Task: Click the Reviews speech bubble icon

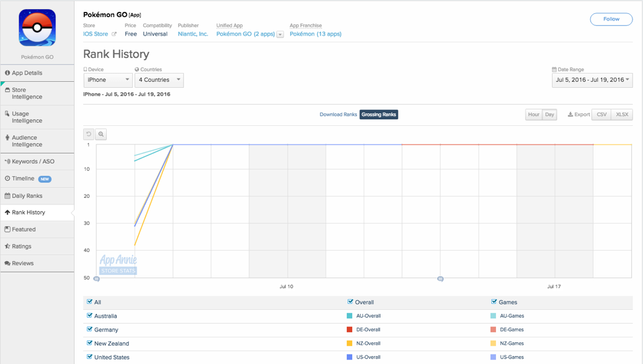Action: tap(7, 263)
